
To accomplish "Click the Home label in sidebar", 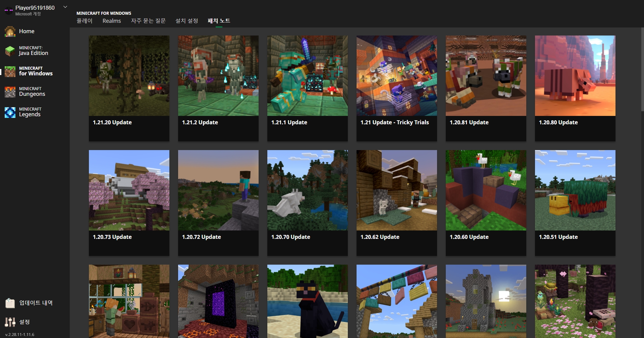I will (x=27, y=31).
